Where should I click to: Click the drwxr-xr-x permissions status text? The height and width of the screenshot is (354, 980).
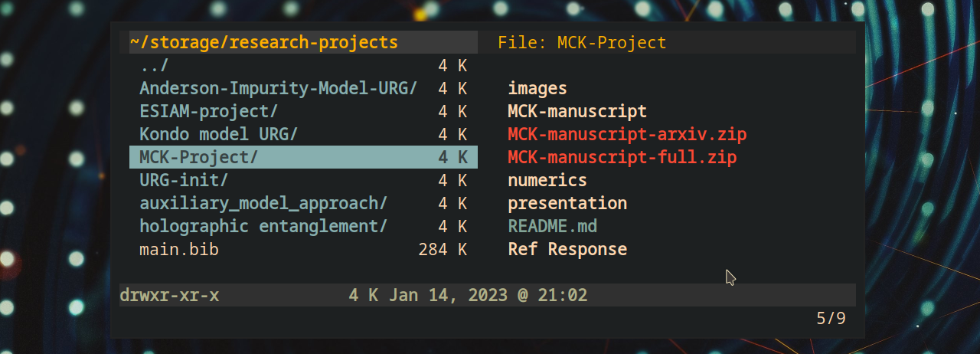[169, 295]
